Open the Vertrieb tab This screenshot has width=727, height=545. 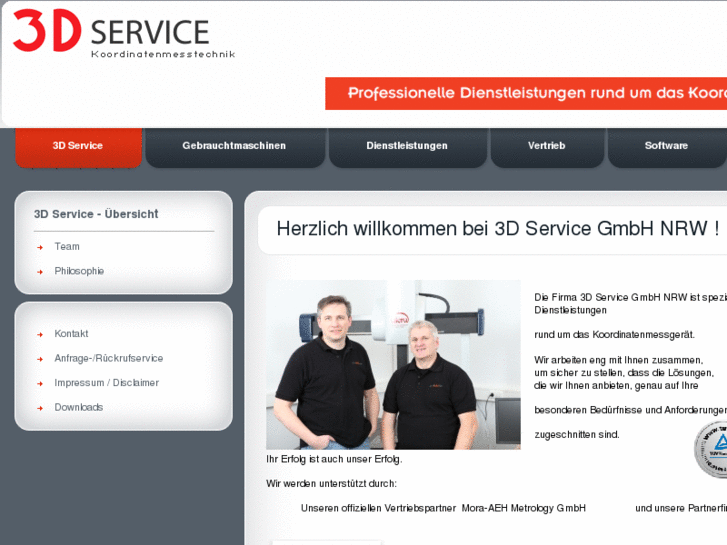547,146
